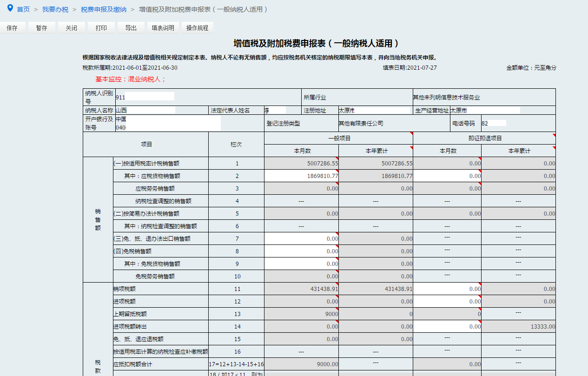The width and height of the screenshot is (588, 376).
Task: Edit 应税货物销售额 一般项目 本月数 field 1869810.77
Action: point(301,176)
